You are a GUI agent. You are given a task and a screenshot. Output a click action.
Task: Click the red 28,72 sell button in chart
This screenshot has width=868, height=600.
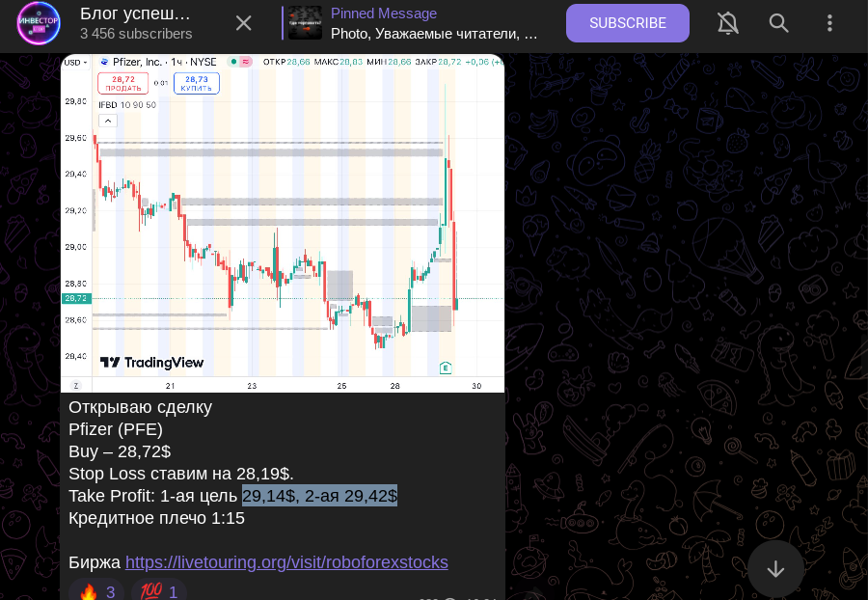click(122, 84)
